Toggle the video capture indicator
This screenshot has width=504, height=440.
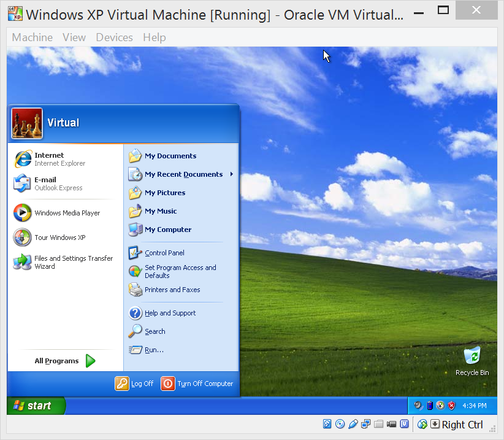pos(391,424)
